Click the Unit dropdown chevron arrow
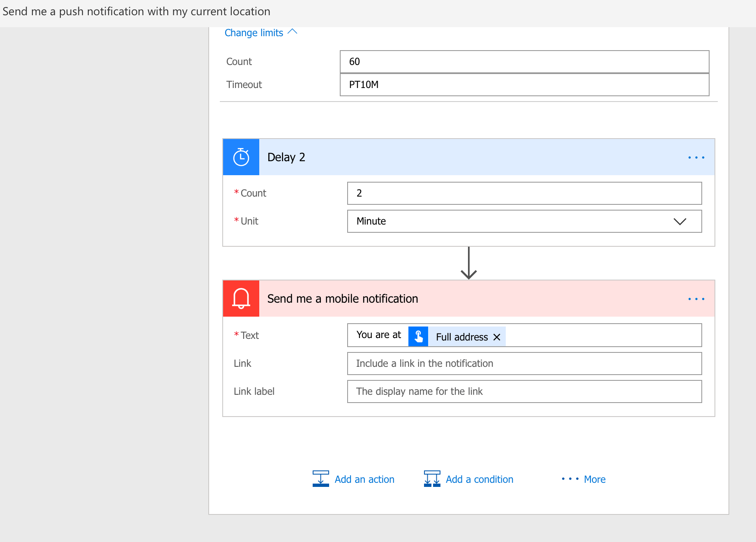This screenshot has height=542, width=756. pyautogui.click(x=680, y=222)
